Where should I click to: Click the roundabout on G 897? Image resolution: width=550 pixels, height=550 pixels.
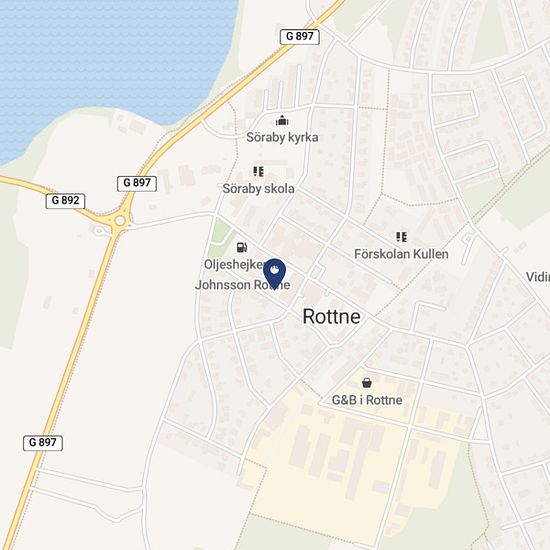point(120,221)
